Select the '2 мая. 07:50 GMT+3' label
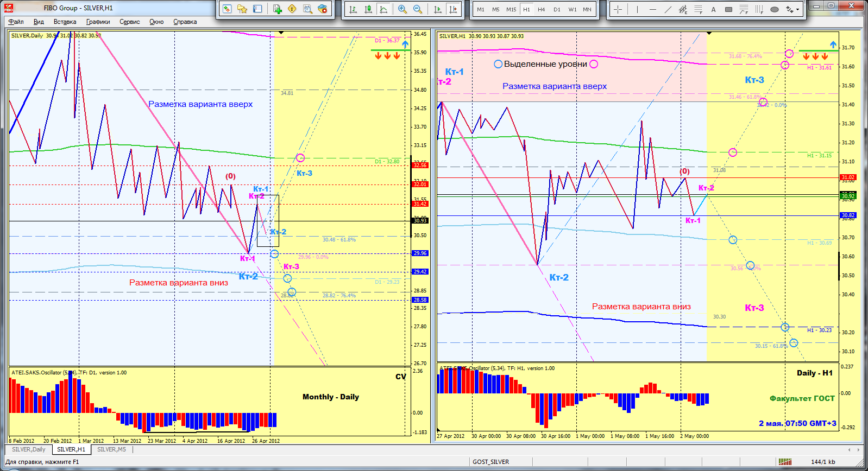This screenshot has width=868, height=471. (797, 423)
